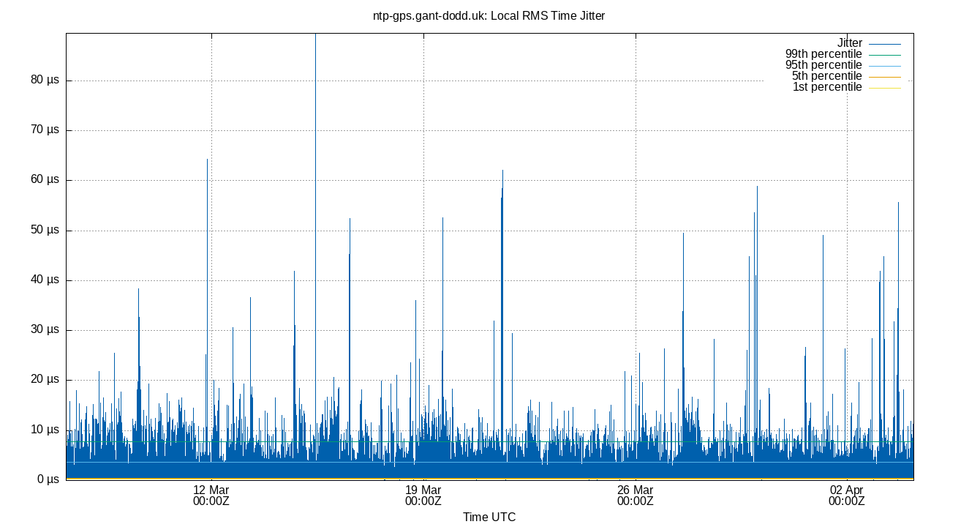
Task: Click the black 99th percentile line sample
Action: 883,53
